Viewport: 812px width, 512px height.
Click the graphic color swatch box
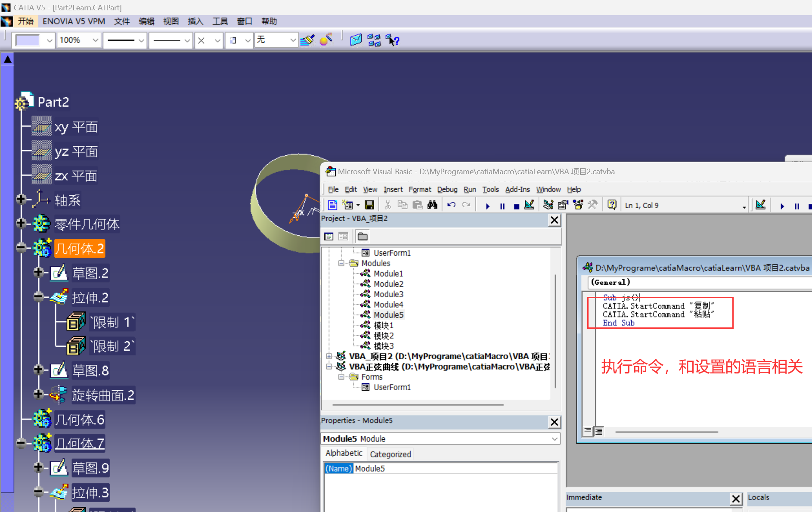28,40
